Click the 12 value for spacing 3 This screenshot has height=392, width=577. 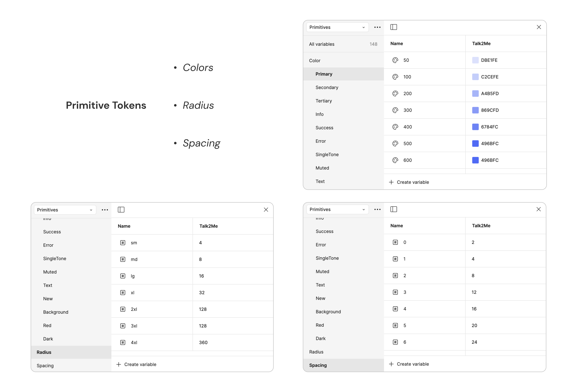tap(474, 292)
